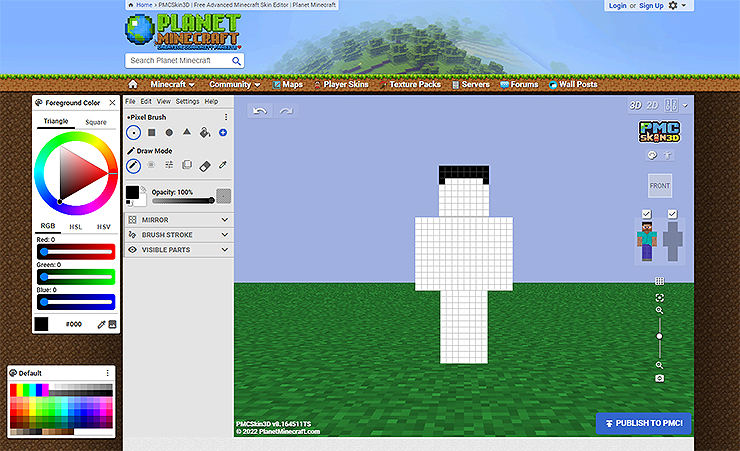Screen dimensions: 740x451
Task: Switch to 3D view mode
Action: click(636, 105)
